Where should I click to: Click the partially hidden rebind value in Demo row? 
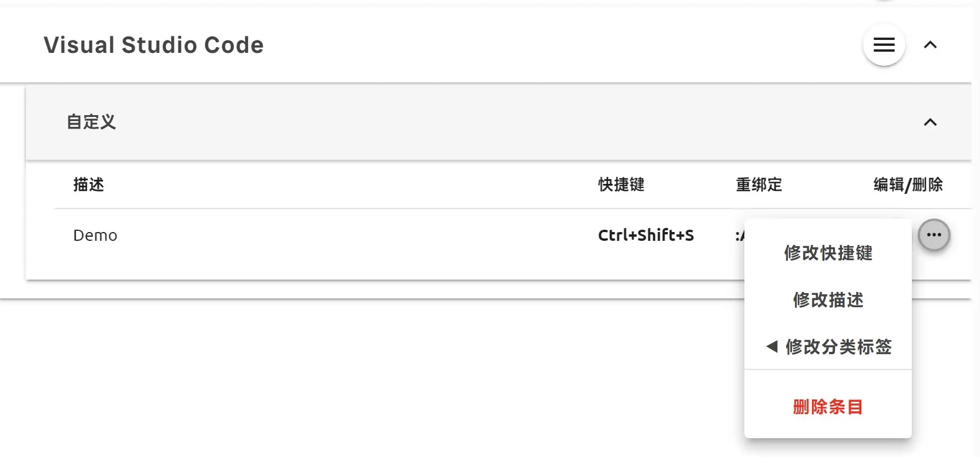tap(740, 236)
